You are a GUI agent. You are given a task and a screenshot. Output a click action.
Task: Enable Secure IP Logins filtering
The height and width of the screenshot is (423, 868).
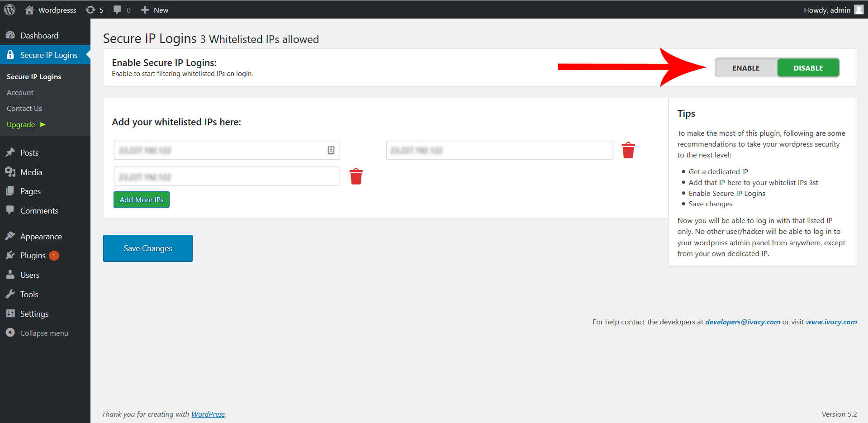(x=745, y=67)
